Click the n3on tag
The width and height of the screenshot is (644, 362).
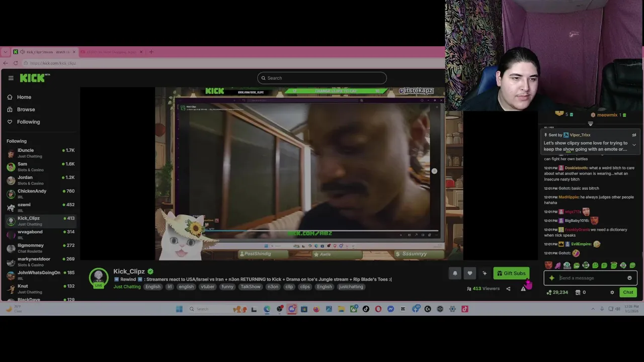point(273,287)
